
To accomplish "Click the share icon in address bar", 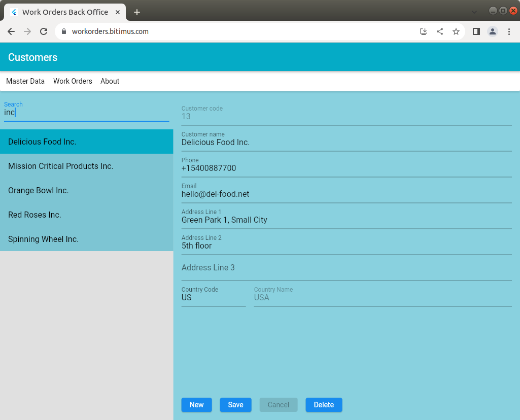I will (440, 31).
